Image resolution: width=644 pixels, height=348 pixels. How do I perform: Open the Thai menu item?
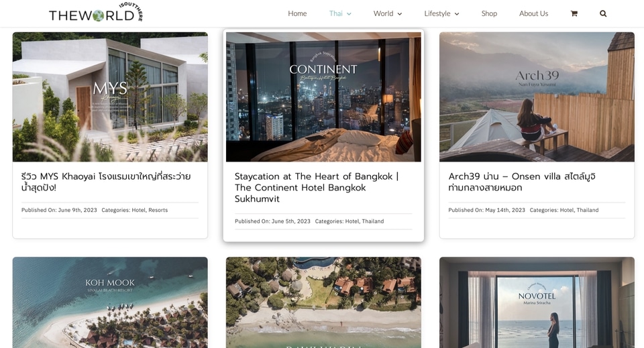pyautogui.click(x=335, y=13)
